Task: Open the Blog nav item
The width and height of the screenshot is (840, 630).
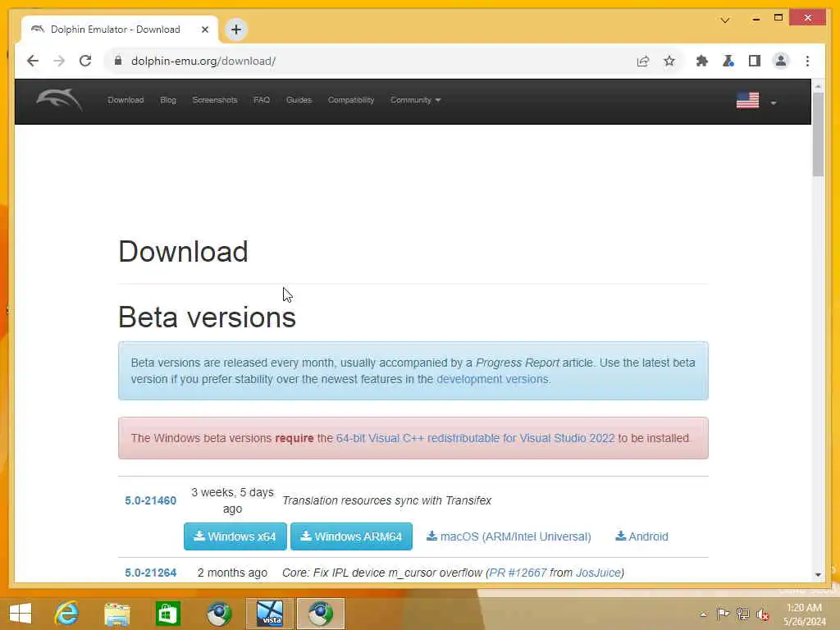Action: click(167, 100)
